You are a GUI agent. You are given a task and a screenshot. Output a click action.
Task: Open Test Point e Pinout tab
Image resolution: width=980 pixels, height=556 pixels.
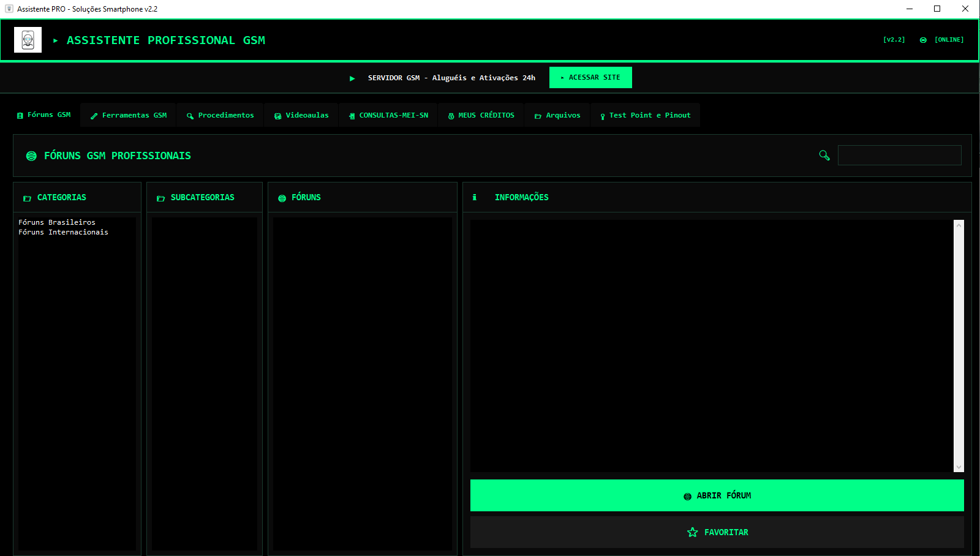click(645, 115)
